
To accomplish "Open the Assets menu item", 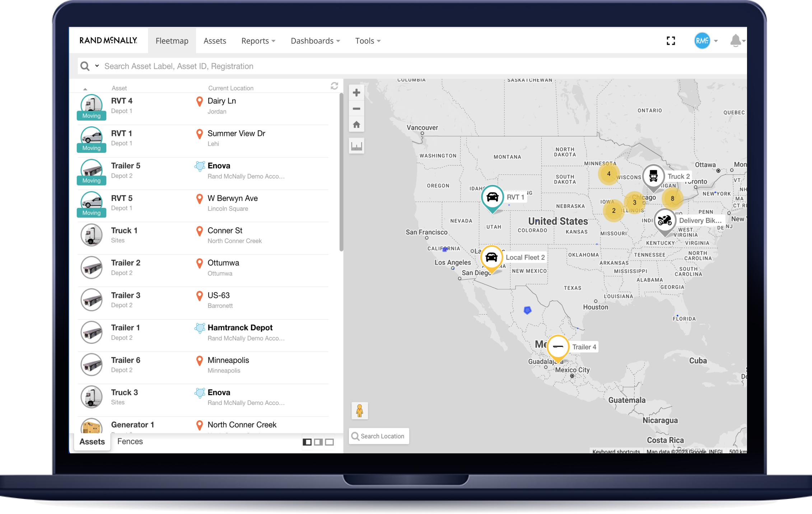I will (x=215, y=41).
